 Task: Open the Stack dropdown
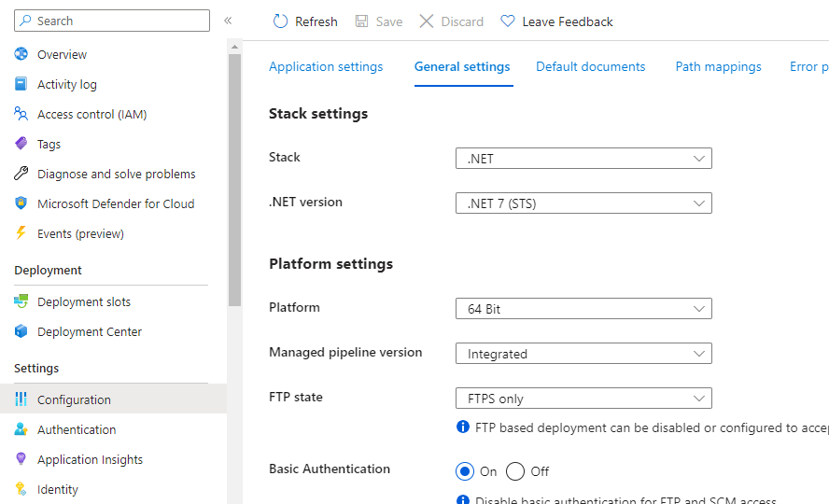(x=583, y=159)
